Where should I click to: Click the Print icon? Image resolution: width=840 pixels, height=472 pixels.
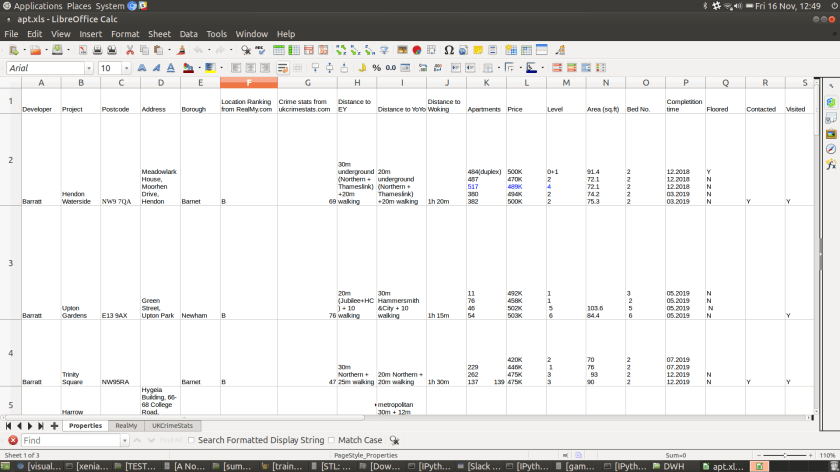pyautogui.click(x=98, y=50)
